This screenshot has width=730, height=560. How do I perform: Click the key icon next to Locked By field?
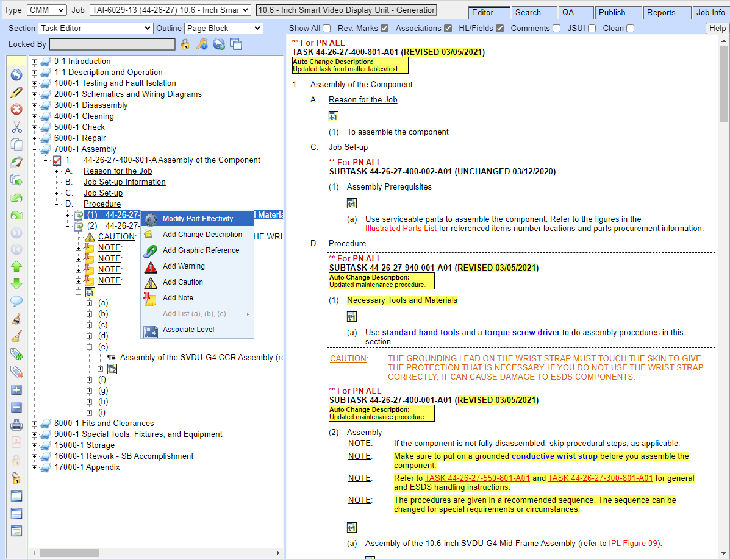click(x=202, y=44)
